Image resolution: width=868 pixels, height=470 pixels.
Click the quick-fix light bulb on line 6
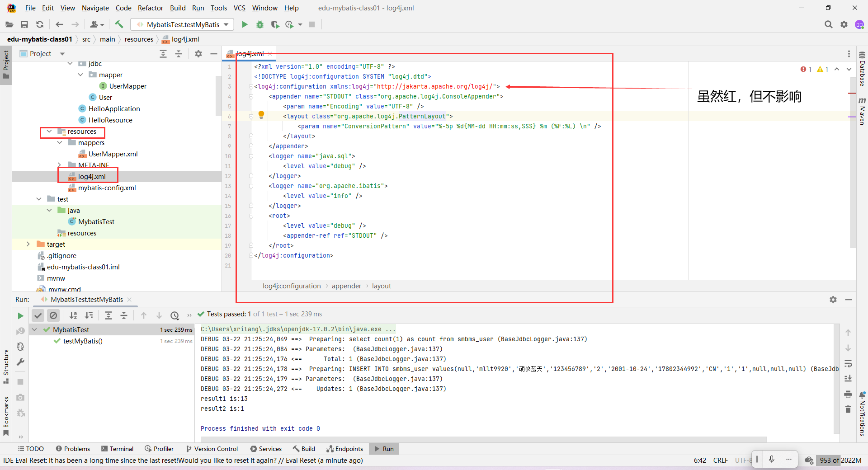[x=261, y=115]
